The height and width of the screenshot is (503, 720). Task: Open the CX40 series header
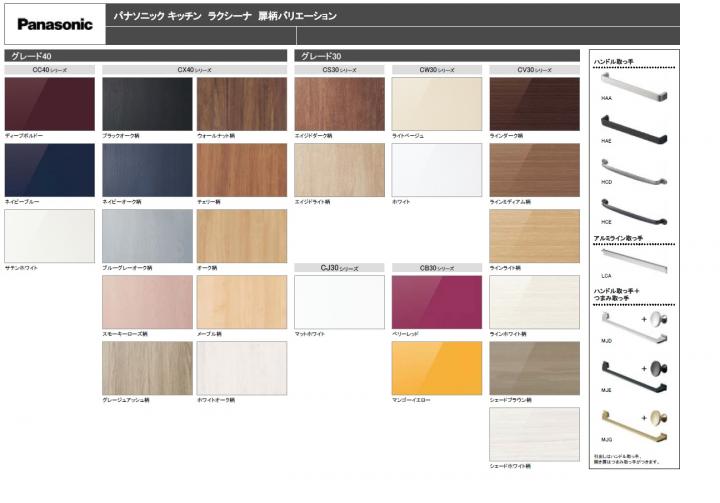[194, 70]
